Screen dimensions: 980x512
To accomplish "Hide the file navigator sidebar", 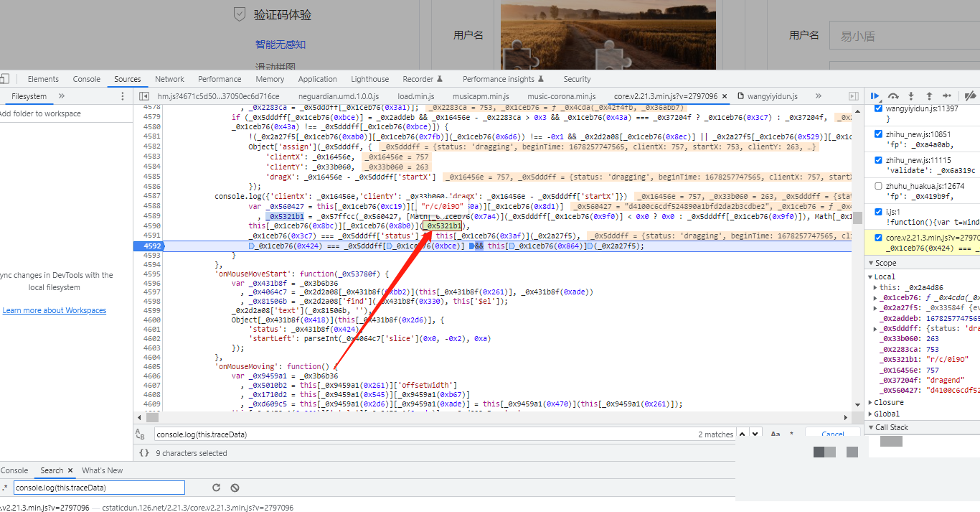I will coord(144,96).
